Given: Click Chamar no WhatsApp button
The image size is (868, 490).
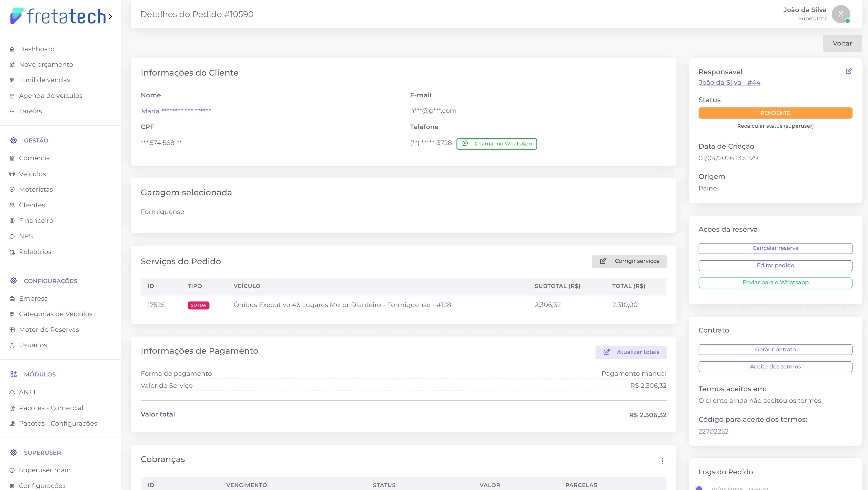Looking at the screenshot, I should click(x=497, y=144).
